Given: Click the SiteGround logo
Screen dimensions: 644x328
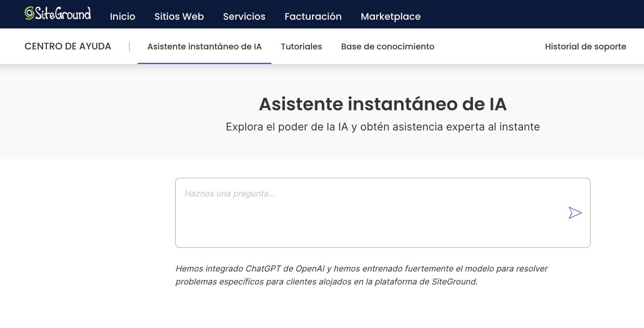Looking at the screenshot, I should pyautogui.click(x=58, y=14).
